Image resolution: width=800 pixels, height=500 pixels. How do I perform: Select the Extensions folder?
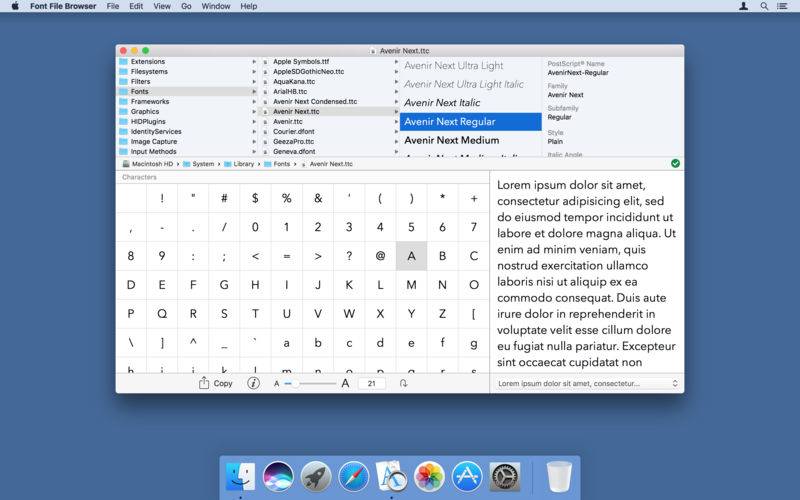tap(147, 61)
